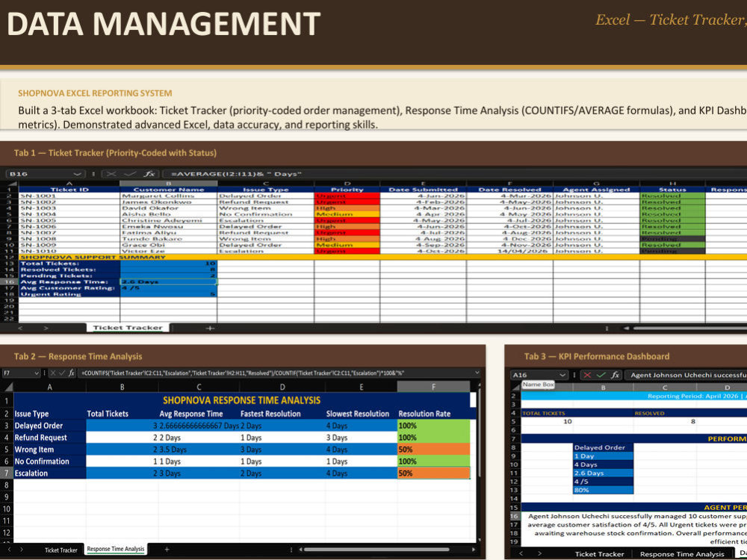Click the Medium priority cell for Aisha Bello
Image resolution: width=747 pixels, height=560 pixels.
point(347,214)
